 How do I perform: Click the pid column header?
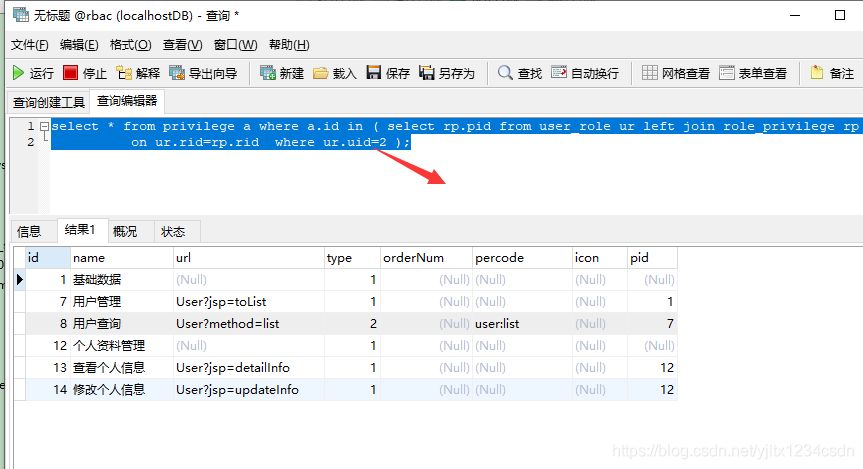(652, 258)
